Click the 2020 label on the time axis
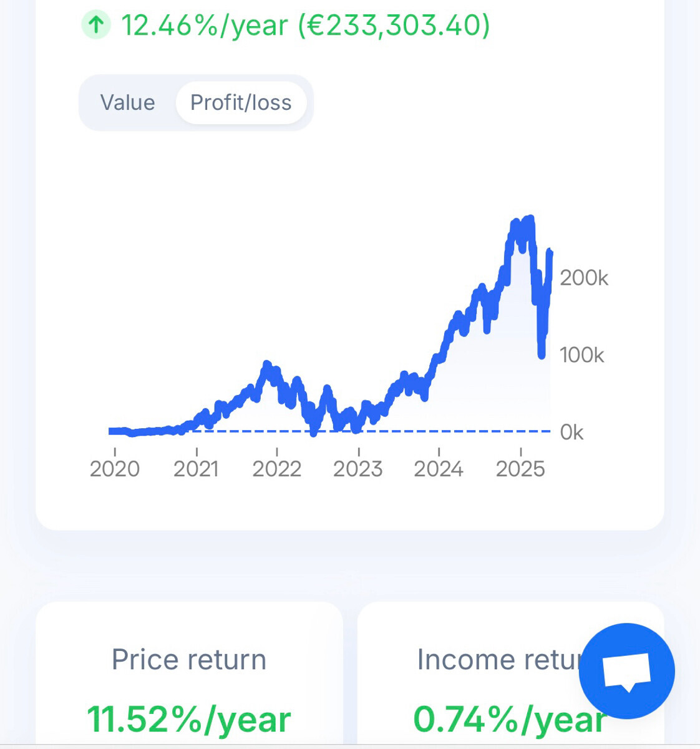 click(x=115, y=468)
